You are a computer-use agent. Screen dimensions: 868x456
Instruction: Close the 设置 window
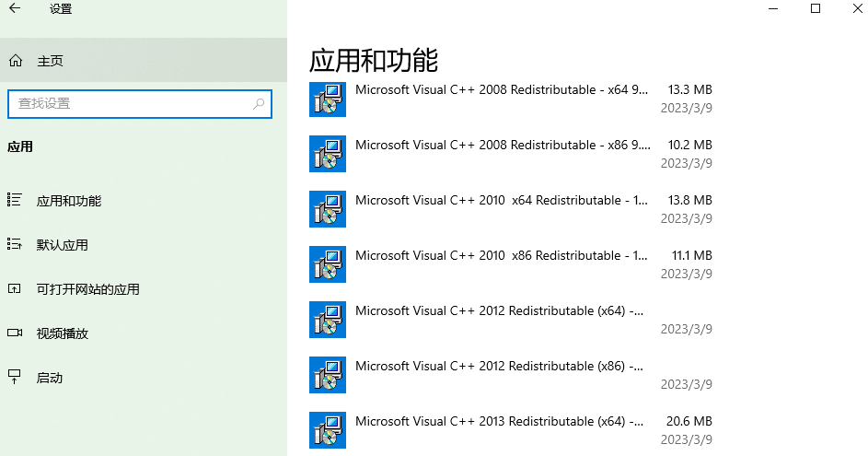pos(857,8)
